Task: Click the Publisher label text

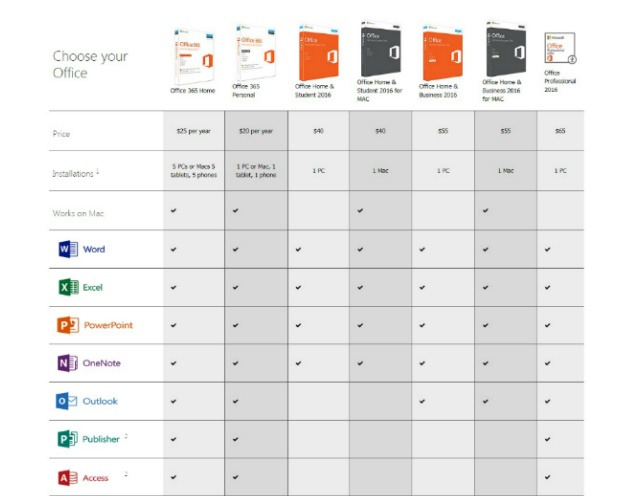Action: (101, 439)
